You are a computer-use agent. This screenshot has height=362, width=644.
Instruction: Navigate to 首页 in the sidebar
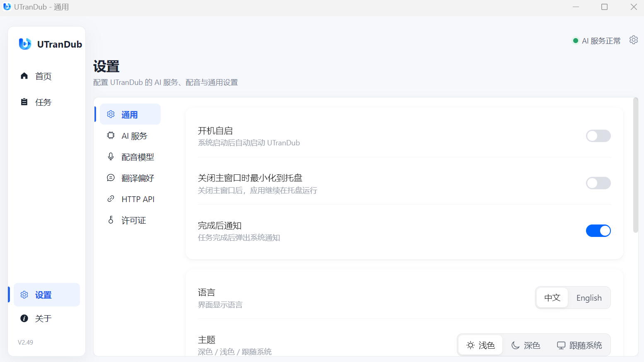click(46, 76)
